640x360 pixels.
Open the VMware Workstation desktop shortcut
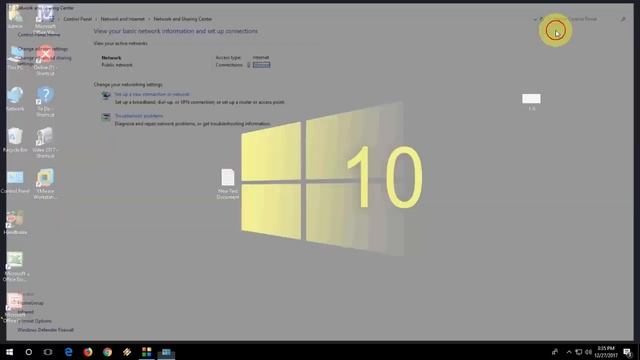tap(45, 184)
